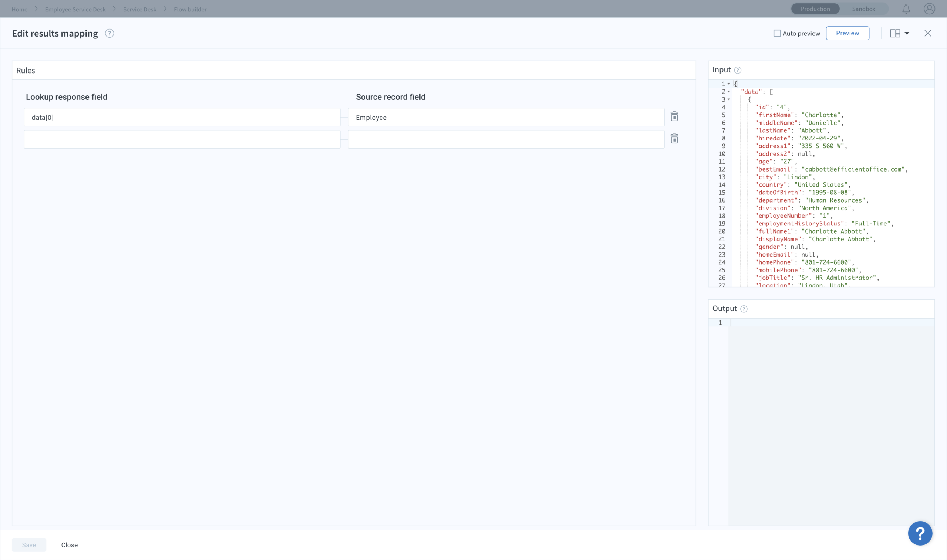Click the 'Save' button
Screen dimensions: 947x560
click(x=29, y=545)
